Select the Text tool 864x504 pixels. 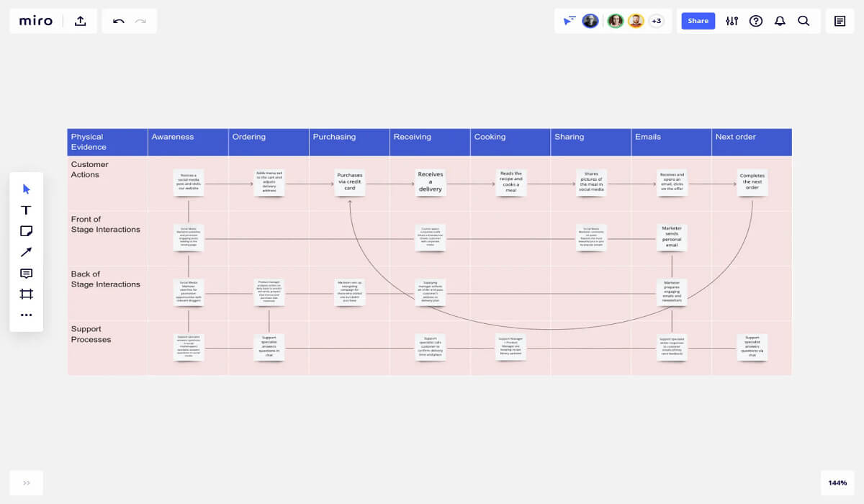point(26,210)
